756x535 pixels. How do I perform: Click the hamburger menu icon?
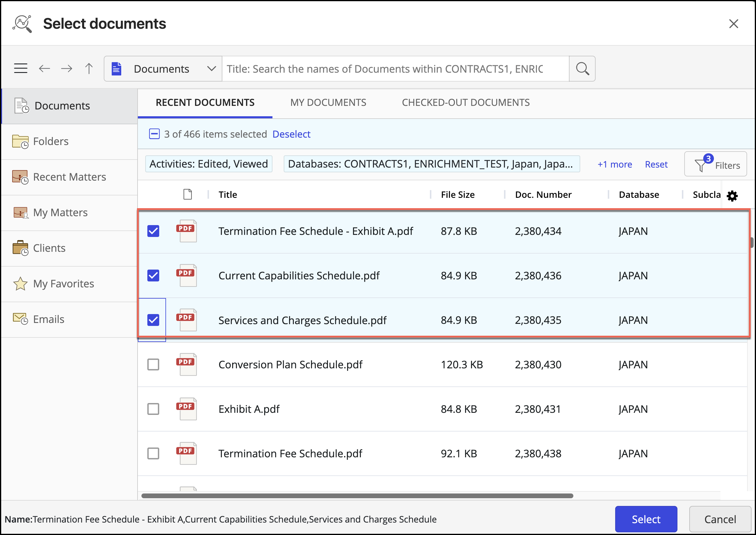click(20, 69)
